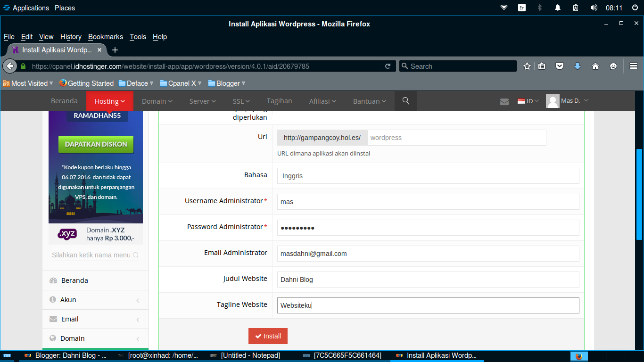
Task: Close the Install Aplikasi Wordpress tab
Action: (99, 50)
